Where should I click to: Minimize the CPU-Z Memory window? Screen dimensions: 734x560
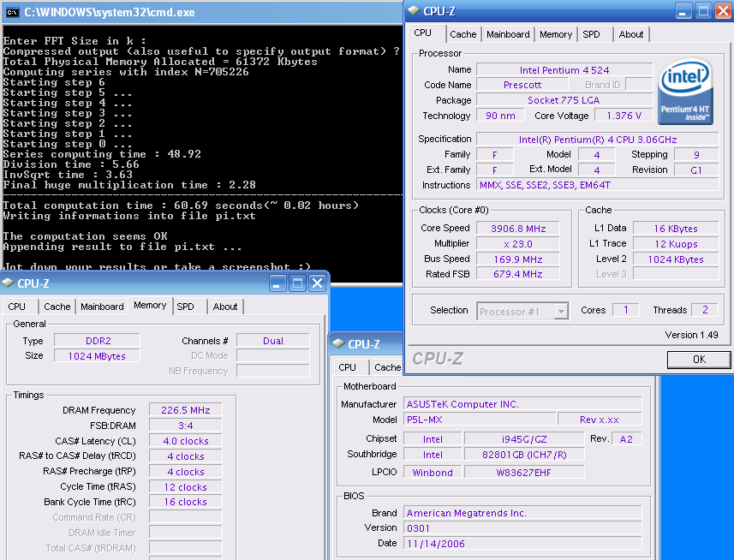(x=277, y=283)
